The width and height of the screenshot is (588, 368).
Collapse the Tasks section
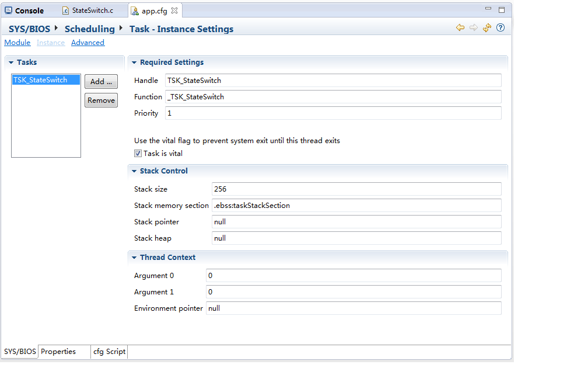11,63
